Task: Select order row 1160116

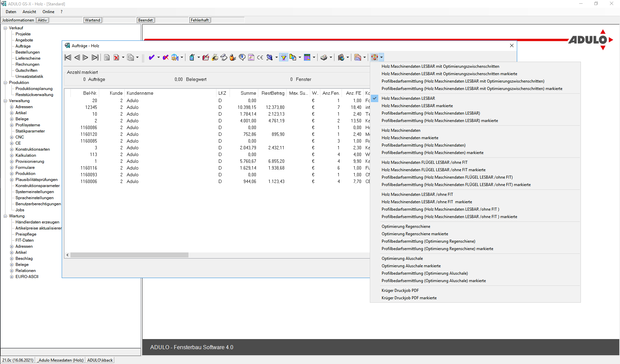Action: point(217,168)
